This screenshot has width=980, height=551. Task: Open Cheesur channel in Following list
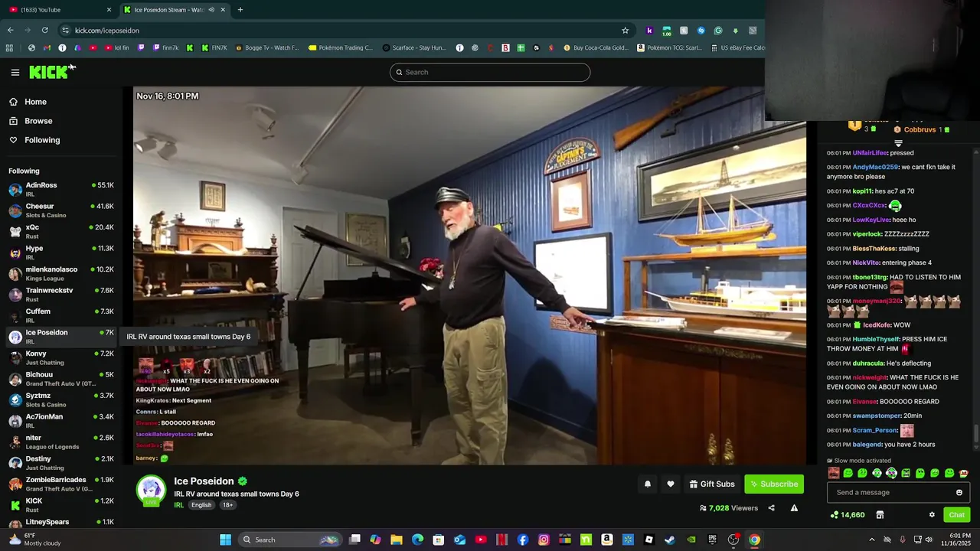[61, 210]
